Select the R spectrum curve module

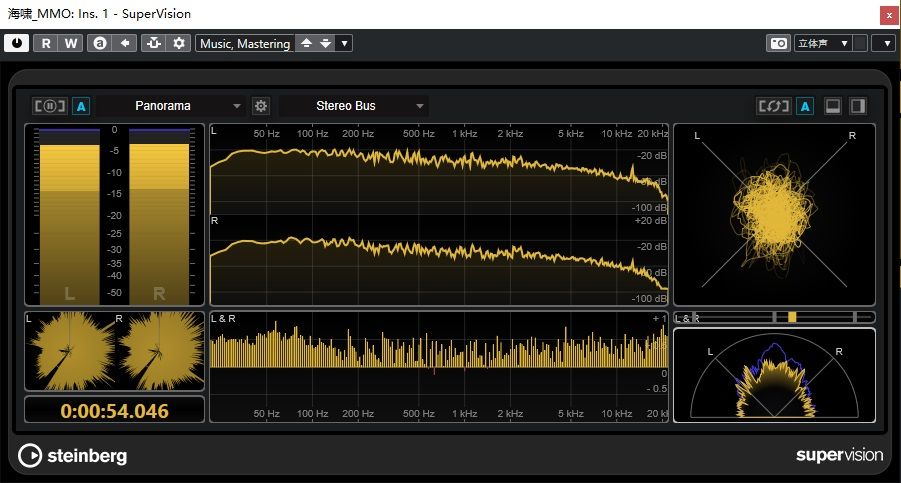tap(439, 260)
